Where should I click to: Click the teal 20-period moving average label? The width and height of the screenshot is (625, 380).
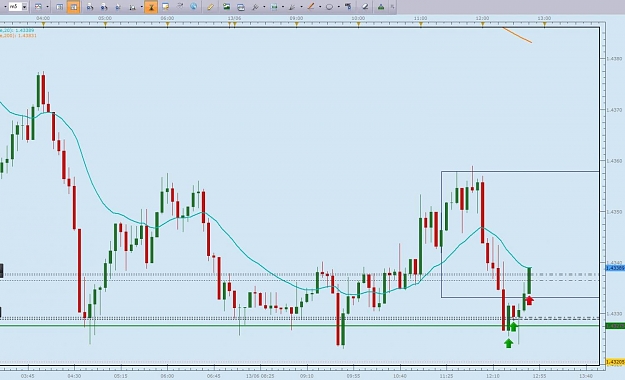17,30
